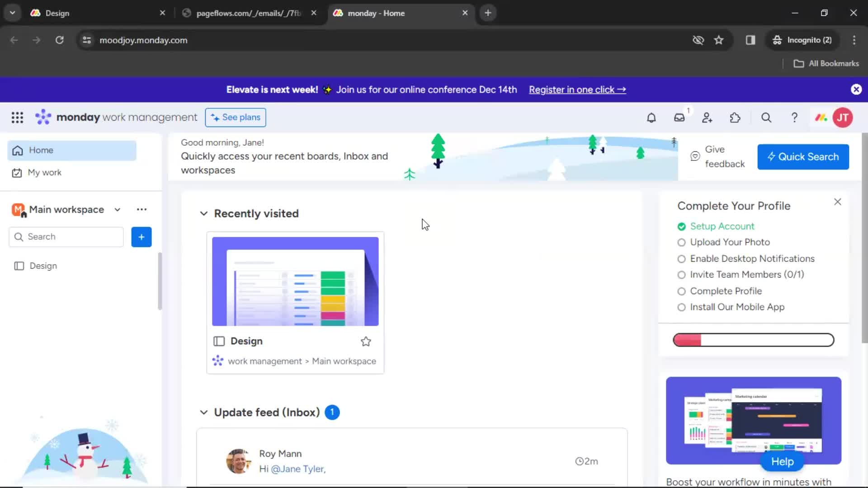The width and height of the screenshot is (868, 488).
Task: Collapse the Update feed section
Action: click(x=203, y=412)
